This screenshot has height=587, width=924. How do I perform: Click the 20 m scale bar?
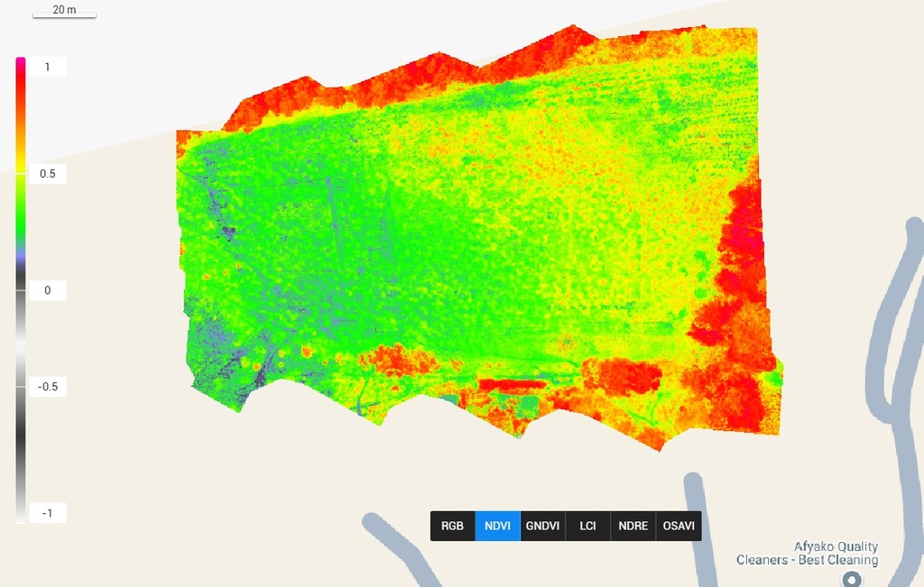(x=64, y=12)
